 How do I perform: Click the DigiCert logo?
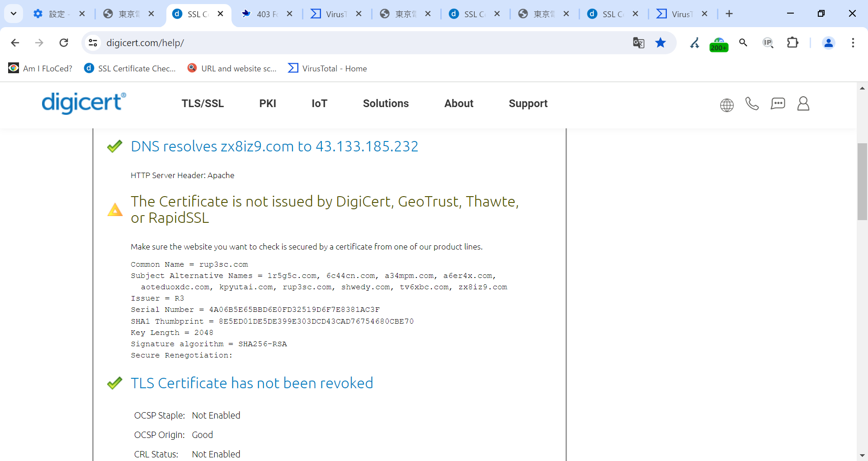click(84, 103)
